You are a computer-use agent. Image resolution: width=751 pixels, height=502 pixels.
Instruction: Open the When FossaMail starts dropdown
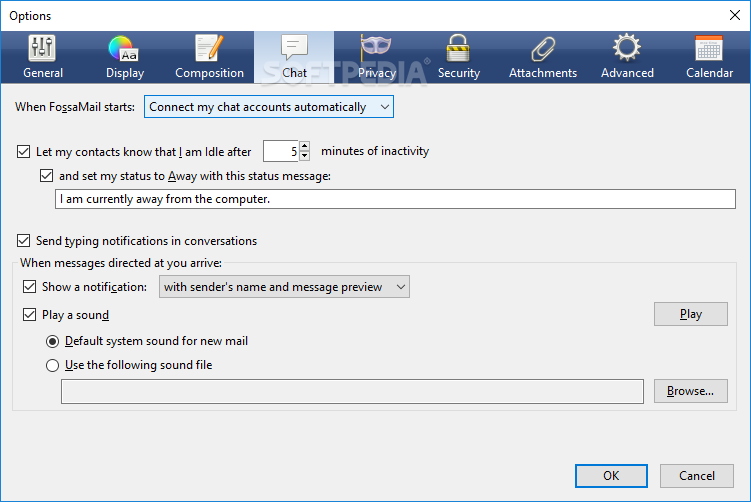coord(269,107)
